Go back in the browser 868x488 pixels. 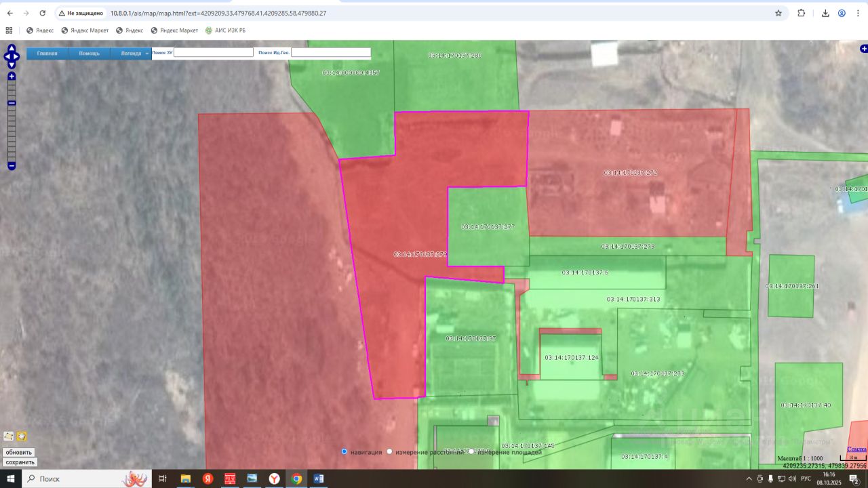[x=9, y=13]
